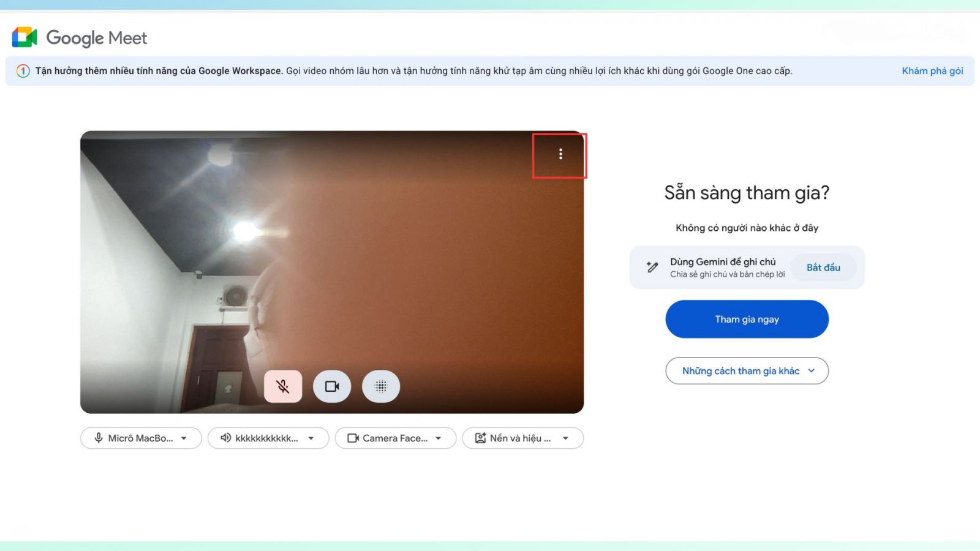
Task: Click the Google One icon in the banner
Action: click(x=23, y=71)
